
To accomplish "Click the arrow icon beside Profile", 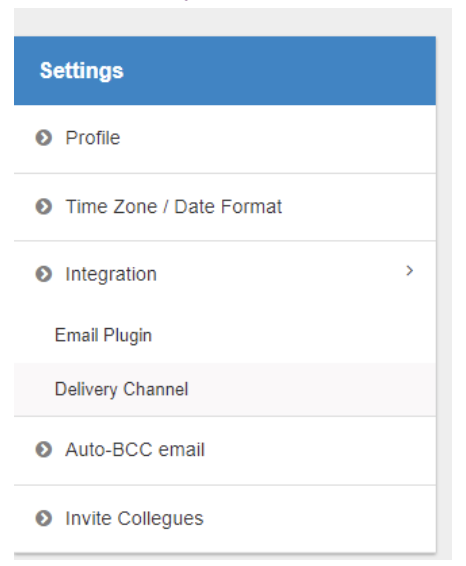I will (x=44, y=138).
